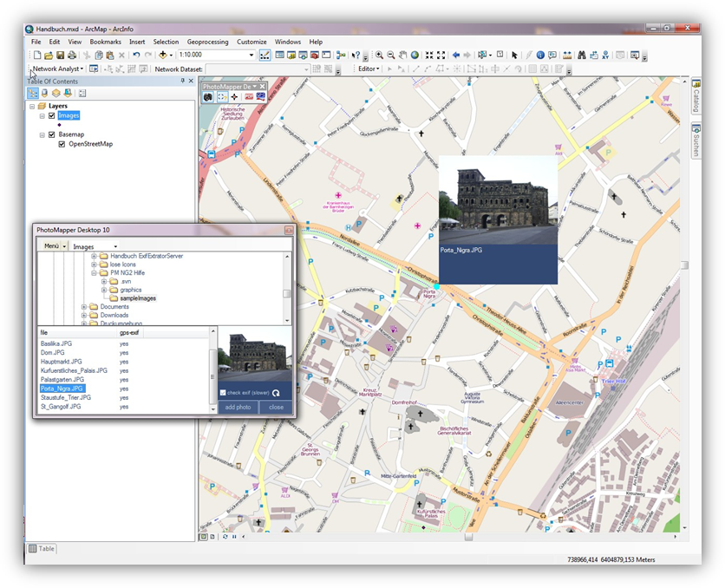Click the Go Back to Previous Extent arrow

point(455,56)
